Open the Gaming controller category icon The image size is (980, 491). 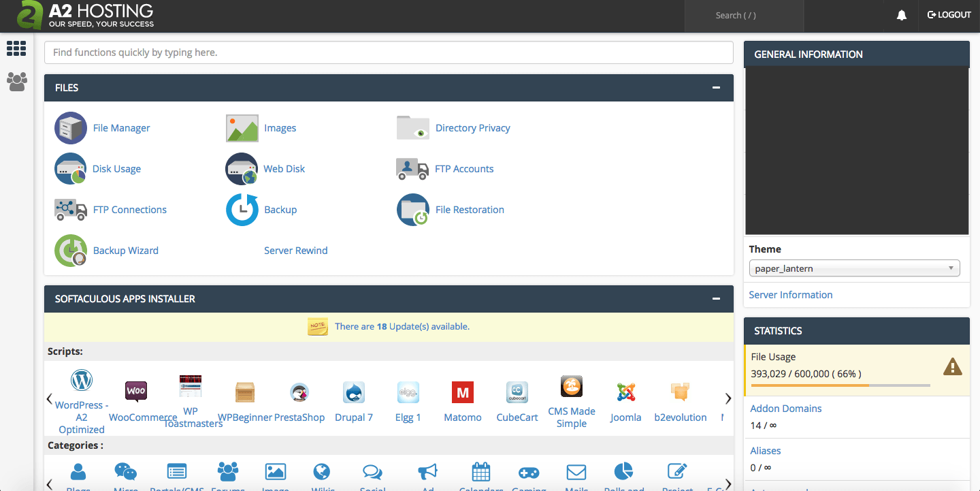(x=529, y=472)
